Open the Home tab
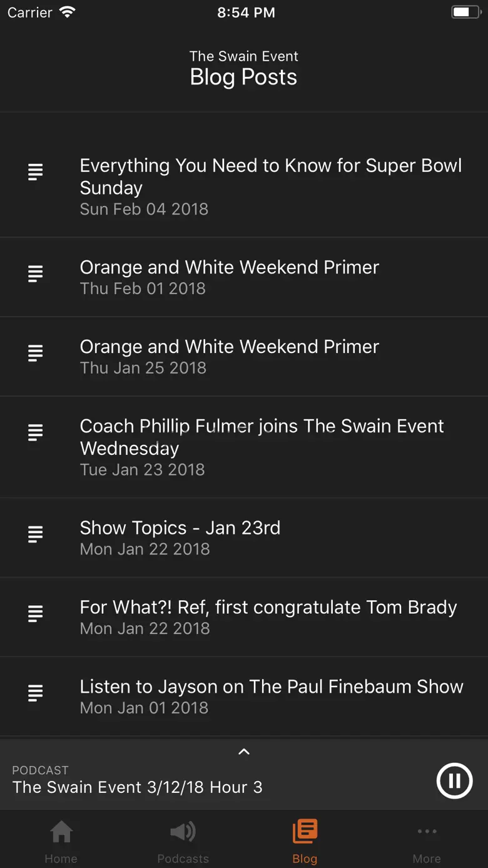 61,841
